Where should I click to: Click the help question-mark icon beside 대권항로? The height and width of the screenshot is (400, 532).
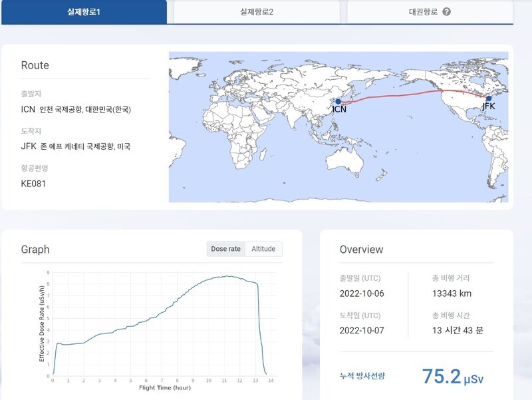pos(446,12)
